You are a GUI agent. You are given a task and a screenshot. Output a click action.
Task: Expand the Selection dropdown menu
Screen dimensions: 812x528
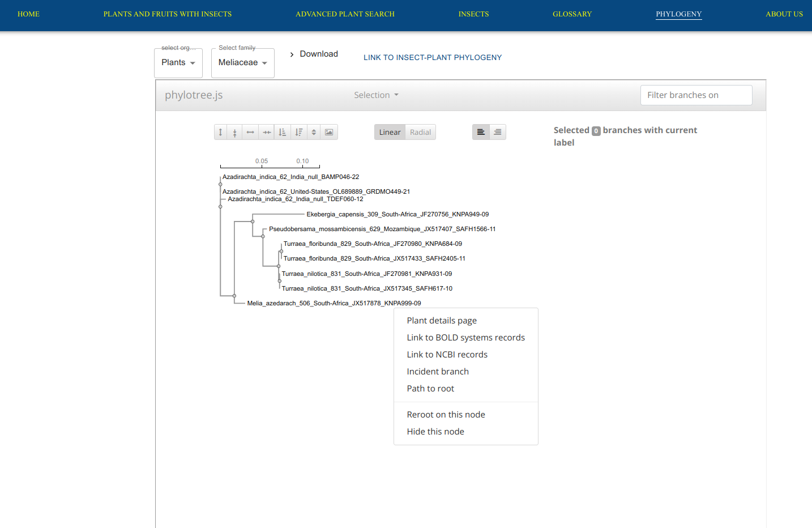pyautogui.click(x=376, y=95)
